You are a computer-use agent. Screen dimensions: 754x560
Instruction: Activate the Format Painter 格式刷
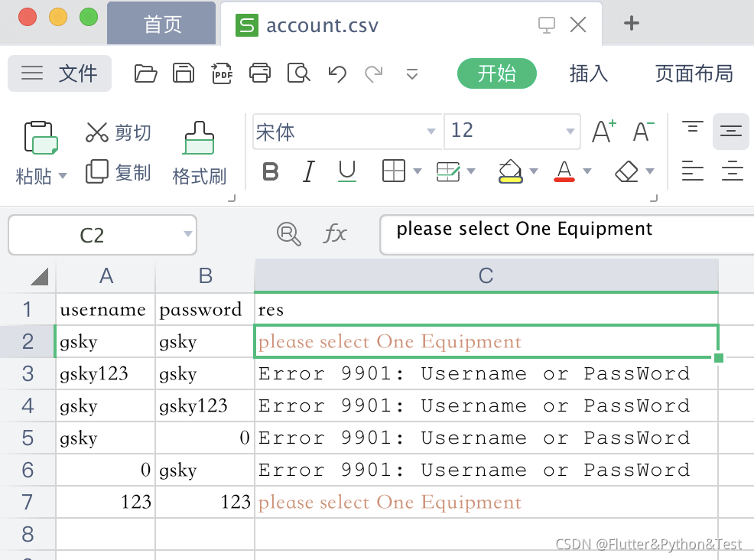[x=199, y=154]
